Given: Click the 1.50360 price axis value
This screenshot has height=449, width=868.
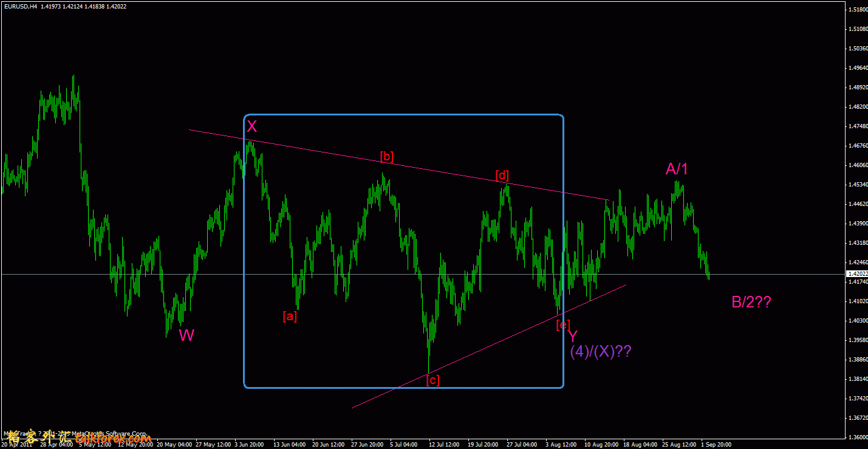Looking at the screenshot, I should coord(858,48).
